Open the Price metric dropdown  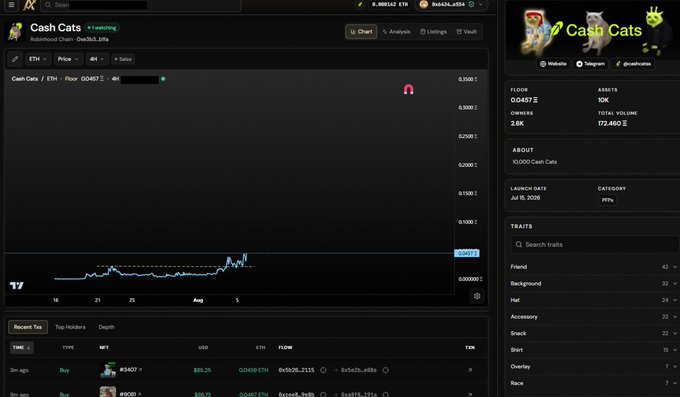pos(68,59)
